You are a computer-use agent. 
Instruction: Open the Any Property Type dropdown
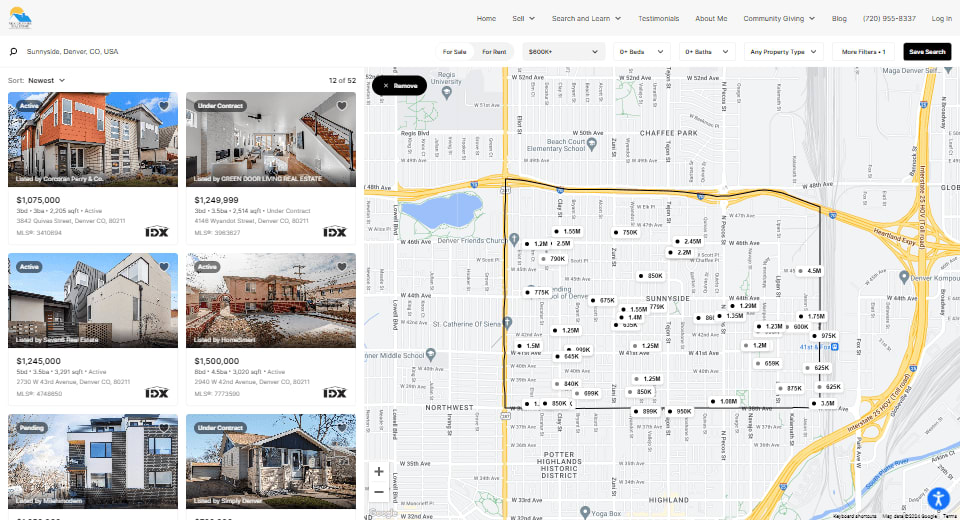[784, 51]
